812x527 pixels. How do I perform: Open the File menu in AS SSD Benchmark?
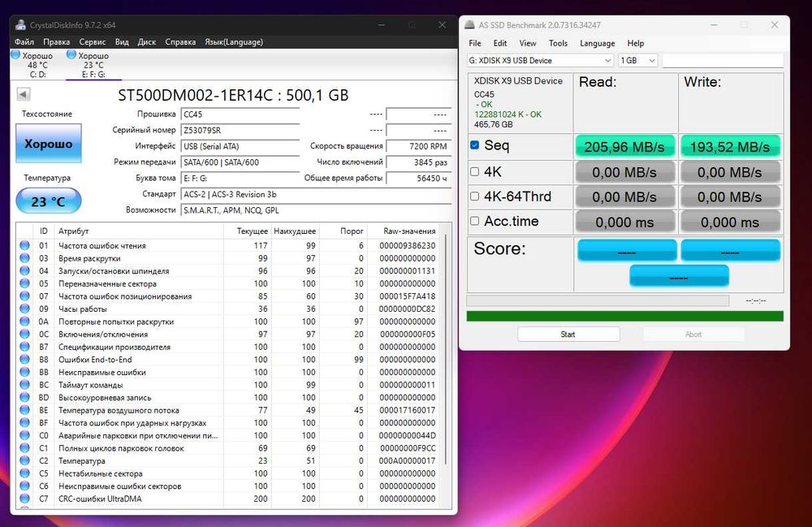tap(475, 44)
